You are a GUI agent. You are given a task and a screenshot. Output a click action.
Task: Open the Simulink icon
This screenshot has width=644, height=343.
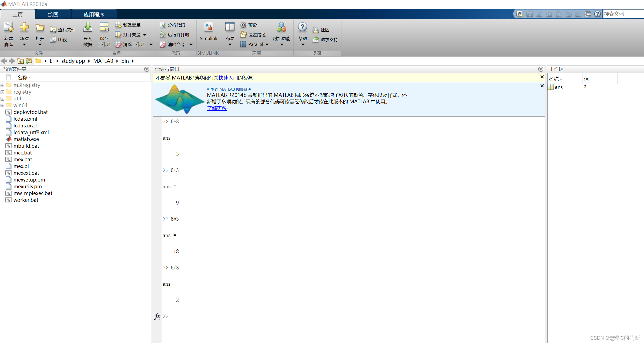tap(208, 27)
